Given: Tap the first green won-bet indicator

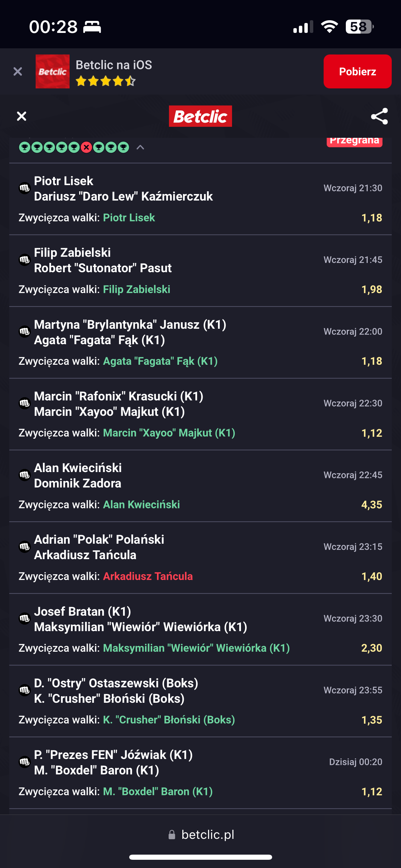Looking at the screenshot, I should (24, 147).
